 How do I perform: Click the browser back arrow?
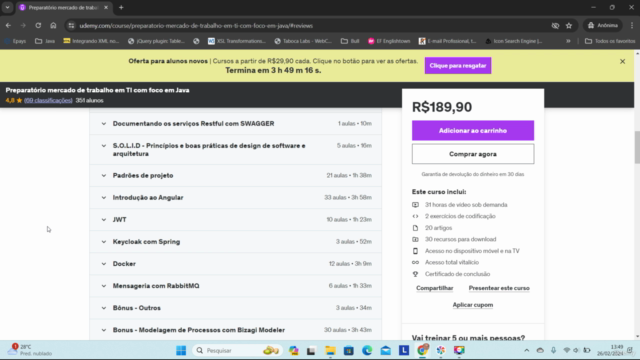pyautogui.click(x=8, y=25)
